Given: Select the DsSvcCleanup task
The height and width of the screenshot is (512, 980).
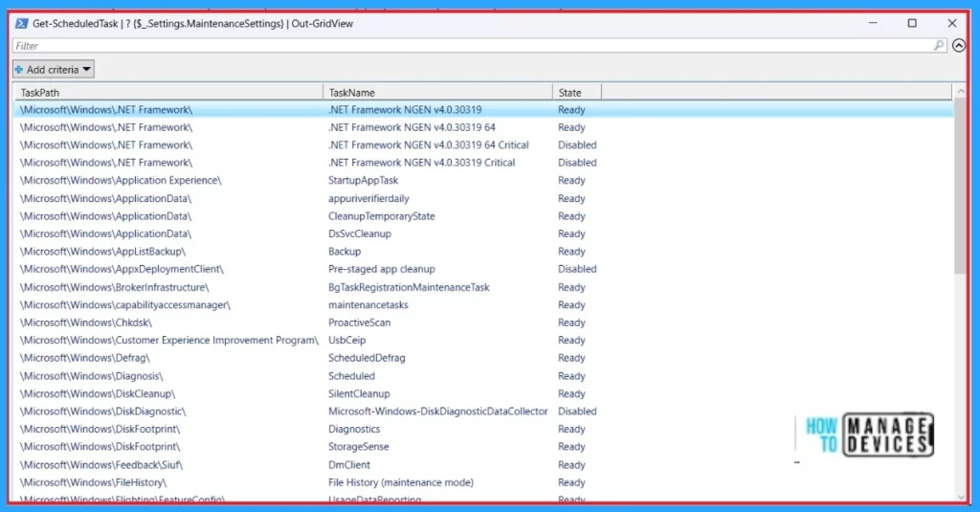Looking at the screenshot, I should tap(360, 234).
